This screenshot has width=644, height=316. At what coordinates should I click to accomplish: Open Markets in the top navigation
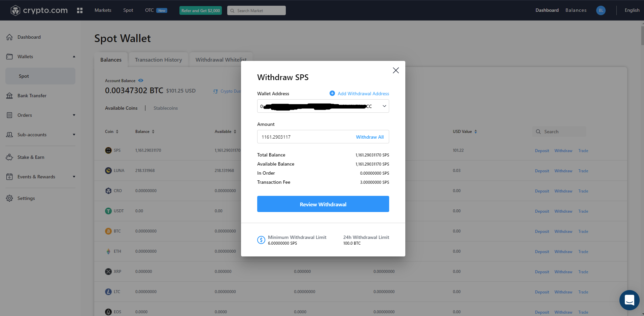pyautogui.click(x=103, y=10)
